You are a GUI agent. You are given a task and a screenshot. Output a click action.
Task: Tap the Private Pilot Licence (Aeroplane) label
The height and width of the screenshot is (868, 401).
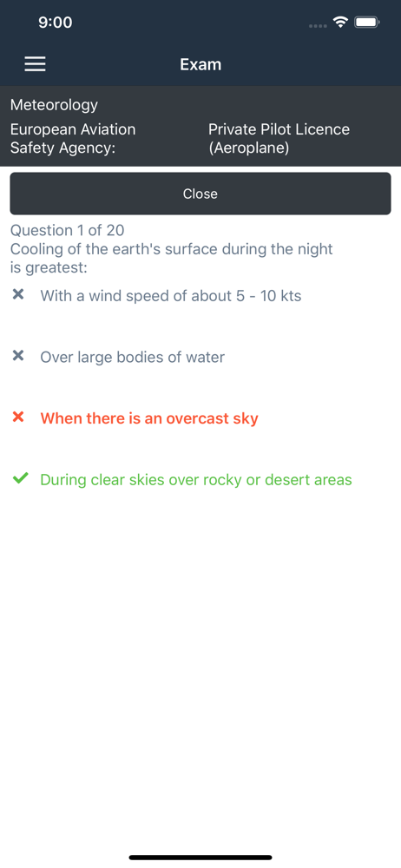coord(279,139)
